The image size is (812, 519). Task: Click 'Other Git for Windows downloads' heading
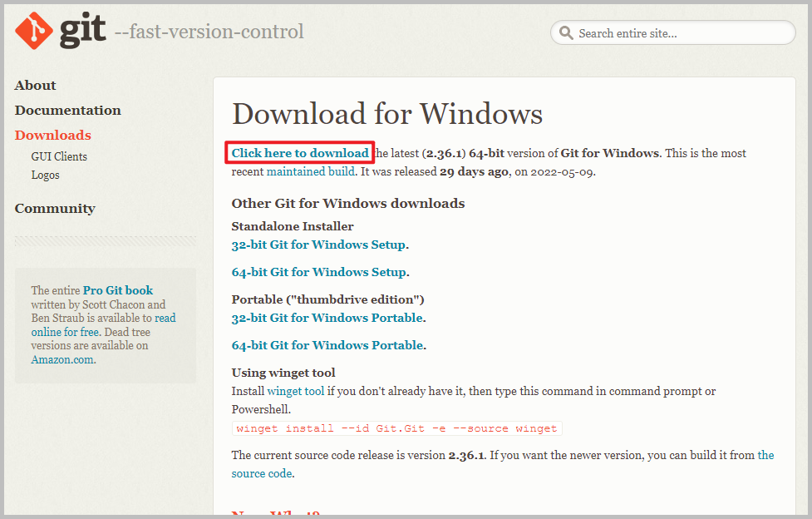click(x=348, y=203)
